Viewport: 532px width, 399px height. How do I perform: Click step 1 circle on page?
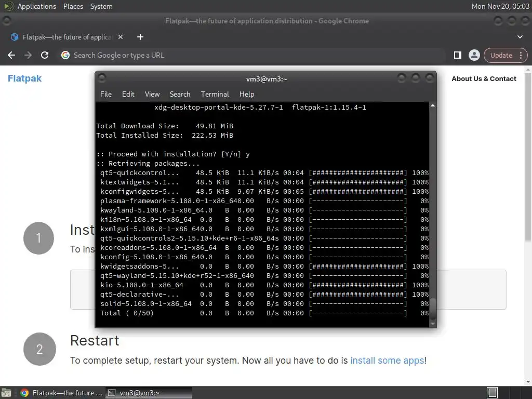(38, 238)
